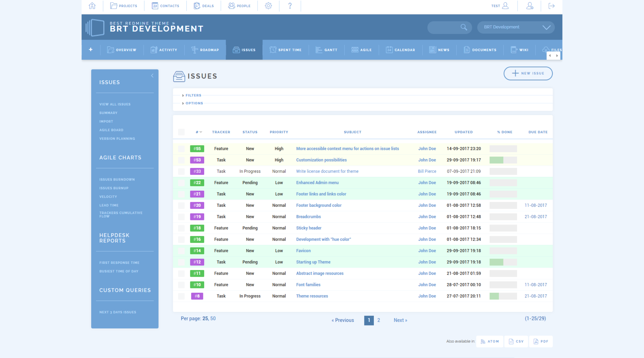Go to the home icon in top bar

(92, 6)
